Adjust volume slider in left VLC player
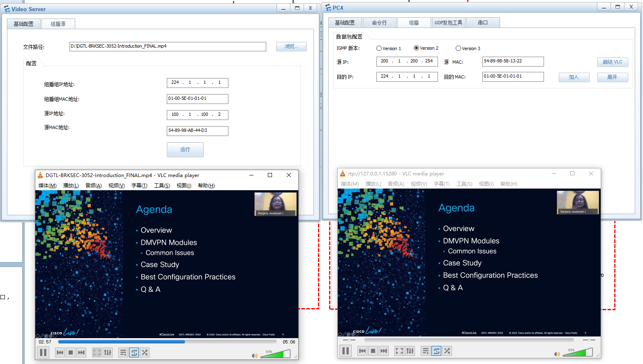Image resolution: width=643 pixels, height=364 pixels. click(275, 354)
